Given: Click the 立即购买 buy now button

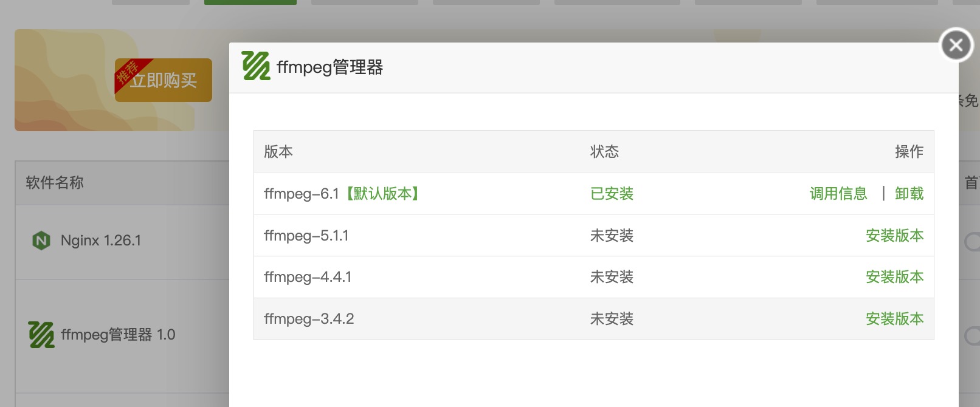Looking at the screenshot, I should coord(164,80).
